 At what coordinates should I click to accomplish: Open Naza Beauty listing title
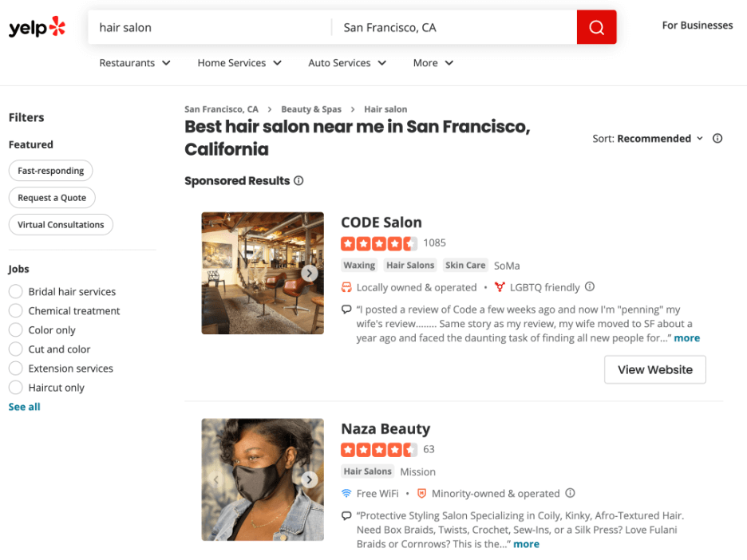point(386,428)
